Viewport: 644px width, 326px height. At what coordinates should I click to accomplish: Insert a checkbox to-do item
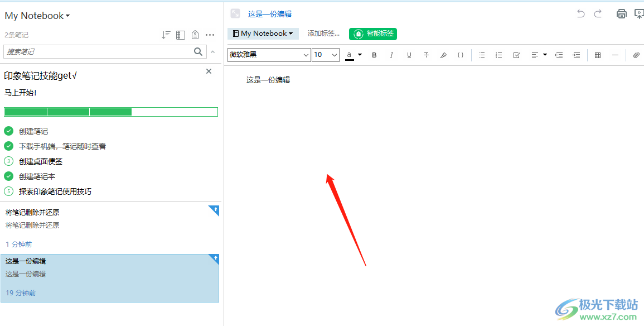click(517, 55)
